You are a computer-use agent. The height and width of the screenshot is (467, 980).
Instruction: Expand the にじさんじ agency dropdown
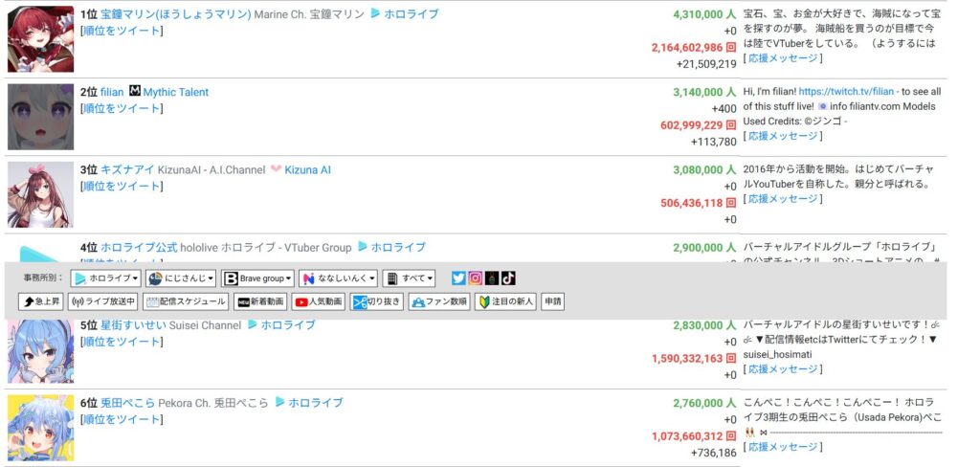(181, 278)
